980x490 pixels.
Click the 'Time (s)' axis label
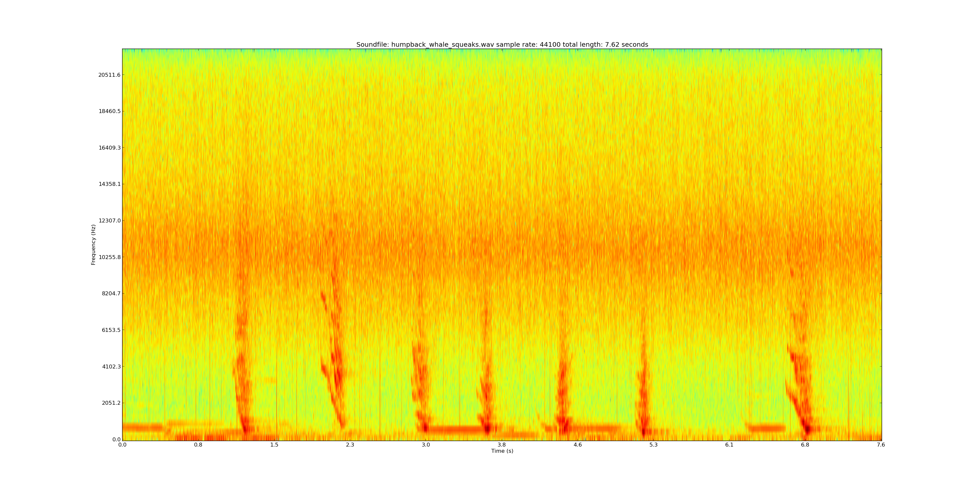point(502,451)
